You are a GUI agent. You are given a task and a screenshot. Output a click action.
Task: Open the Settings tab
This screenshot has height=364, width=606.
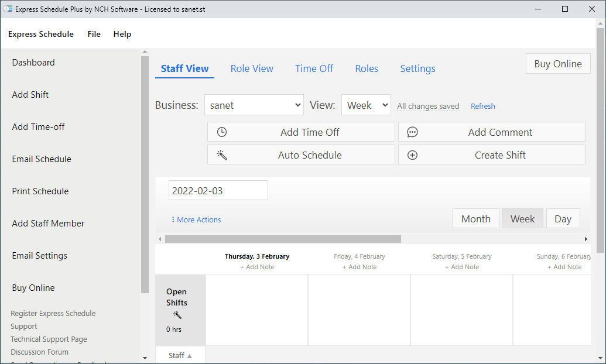[x=418, y=69]
